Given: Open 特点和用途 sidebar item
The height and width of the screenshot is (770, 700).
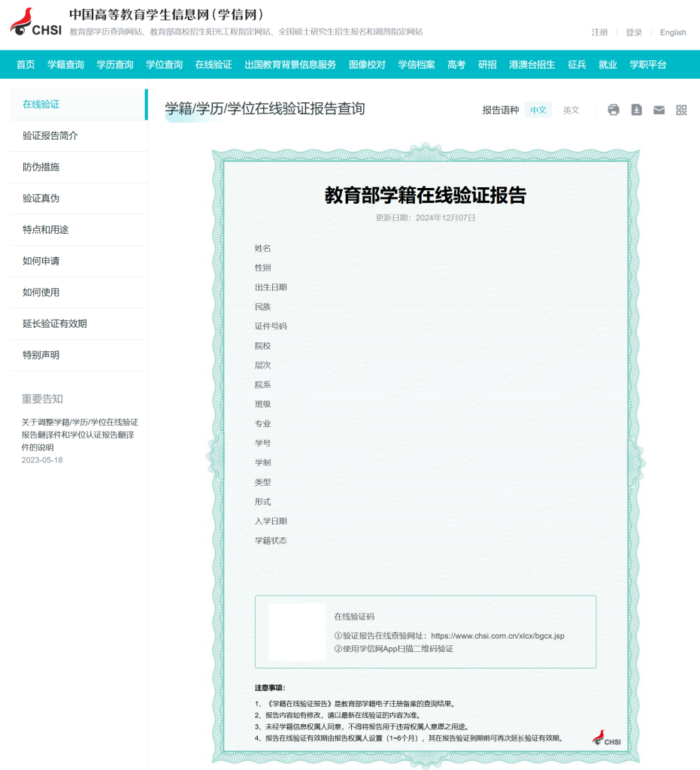Looking at the screenshot, I should pyautogui.click(x=79, y=230).
